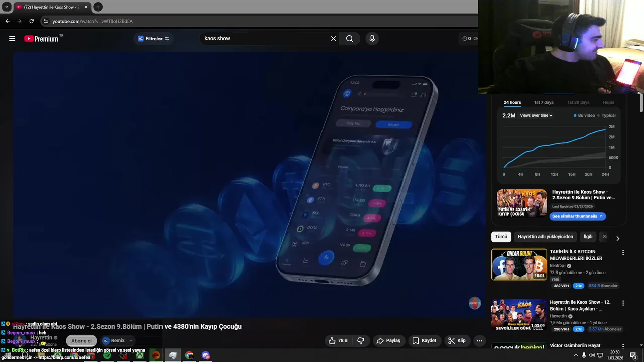
Task: View site information icon in address bar
Action: coord(46,21)
